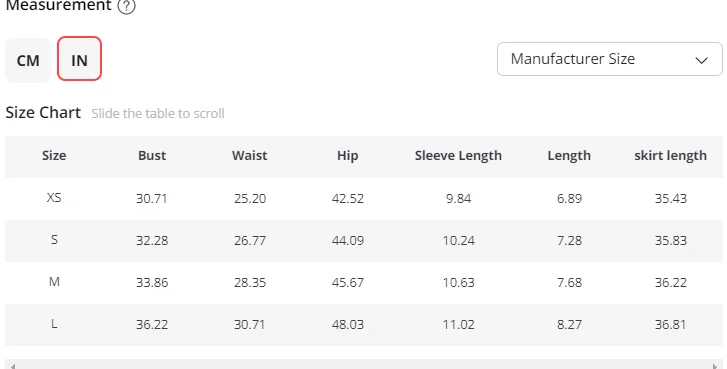Screen dimensions: 727x369
Task: Click the Size Chart heading
Action: point(43,113)
